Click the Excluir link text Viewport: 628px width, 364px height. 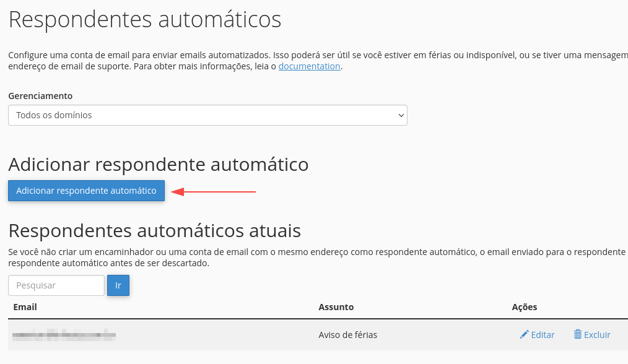point(597,335)
